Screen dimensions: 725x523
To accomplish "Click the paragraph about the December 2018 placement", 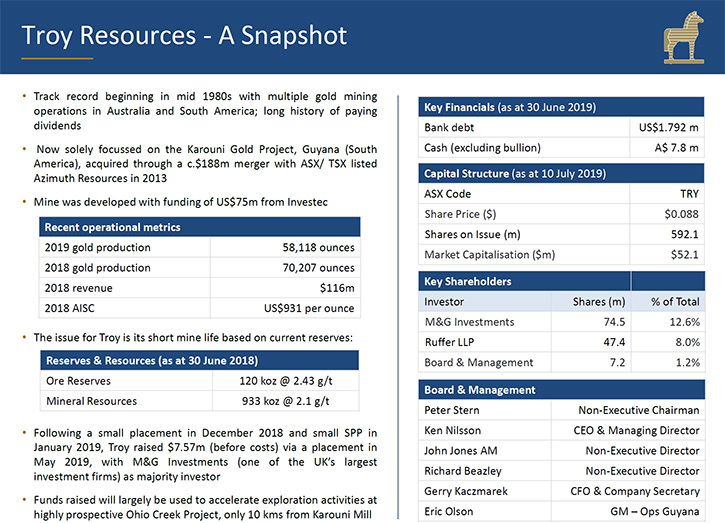I will [205, 455].
